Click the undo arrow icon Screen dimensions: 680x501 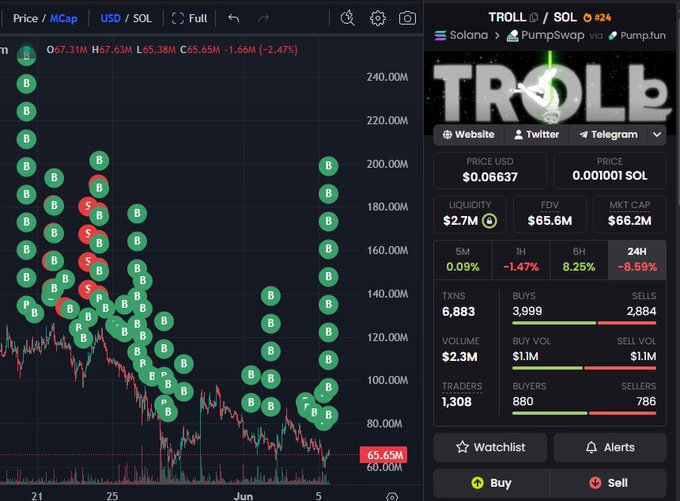(234, 18)
